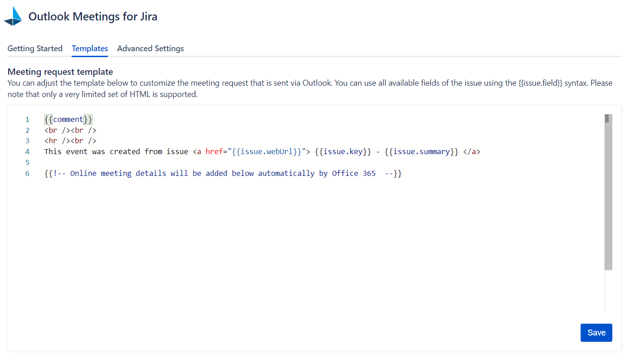This screenshot has height=364, width=635.
Task: Click the Online meeting details comment line
Action: 223,174
